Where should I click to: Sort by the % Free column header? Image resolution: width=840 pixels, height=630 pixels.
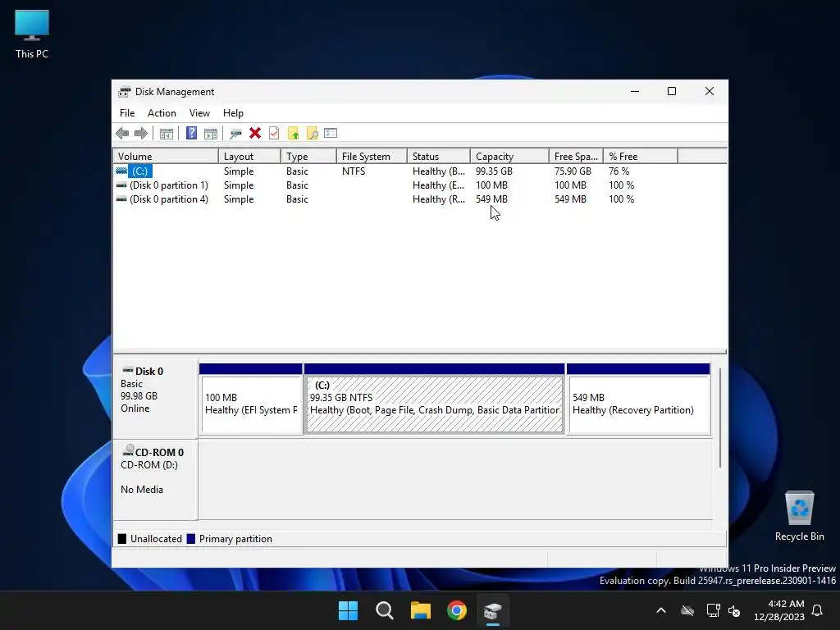coord(640,157)
